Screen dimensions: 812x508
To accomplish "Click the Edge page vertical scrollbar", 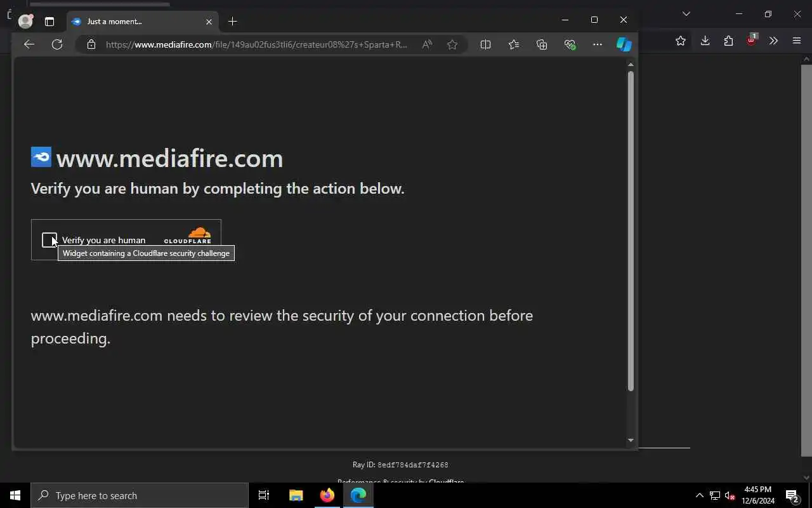I will click(631, 231).
